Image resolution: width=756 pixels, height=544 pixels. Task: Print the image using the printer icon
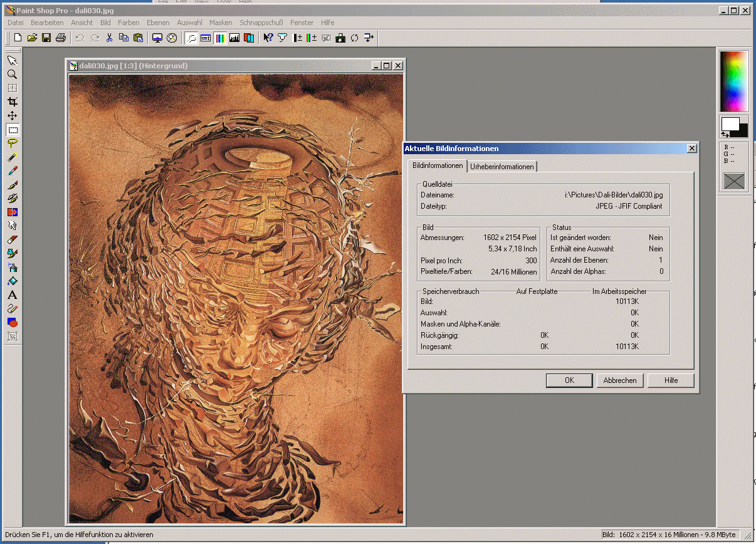pos(61,38)
